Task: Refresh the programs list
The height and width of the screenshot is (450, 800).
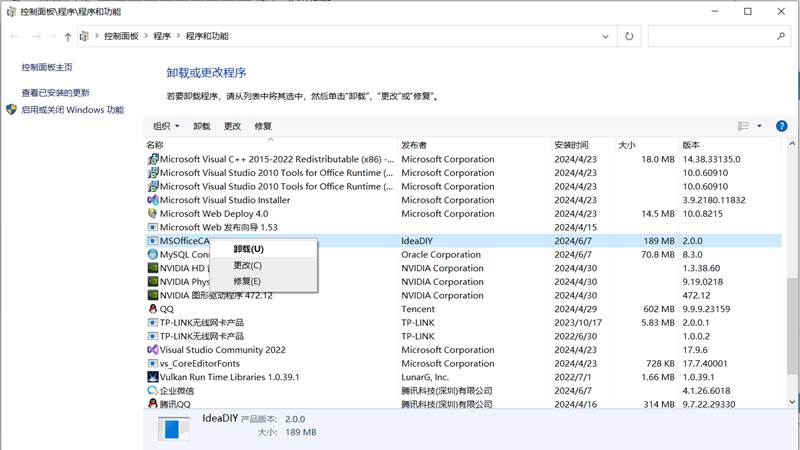Action: (629, 36)
